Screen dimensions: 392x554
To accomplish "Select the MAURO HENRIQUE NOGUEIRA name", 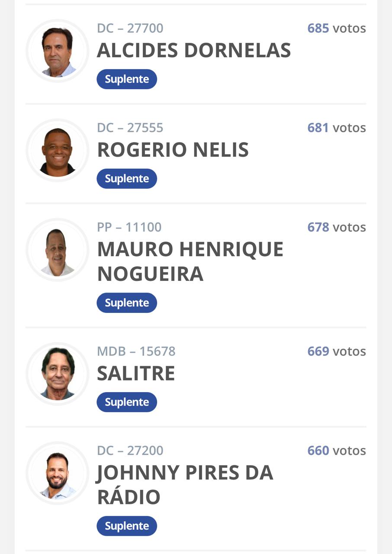I will [x=190, y=261].
